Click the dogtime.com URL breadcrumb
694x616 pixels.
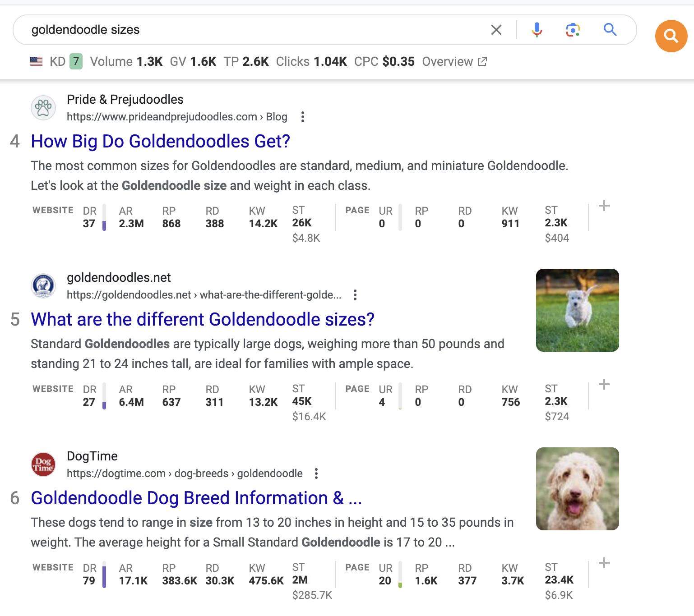tap(185, 473)
